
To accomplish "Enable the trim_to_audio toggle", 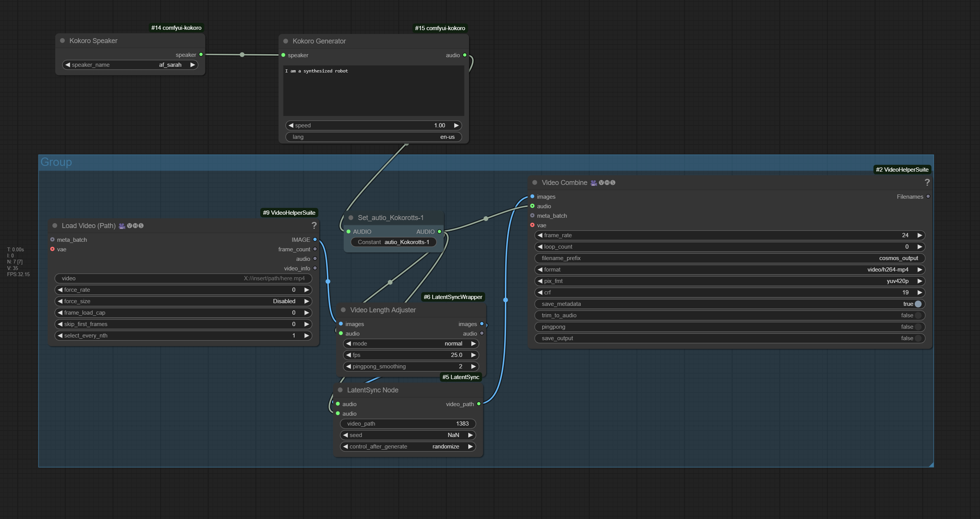I will [918, 315].
